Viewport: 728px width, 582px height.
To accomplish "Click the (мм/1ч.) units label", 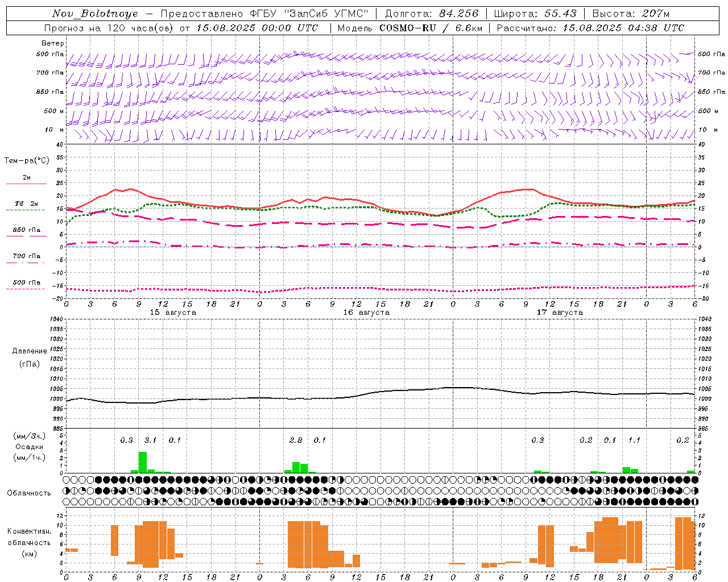I will point(30,458).
